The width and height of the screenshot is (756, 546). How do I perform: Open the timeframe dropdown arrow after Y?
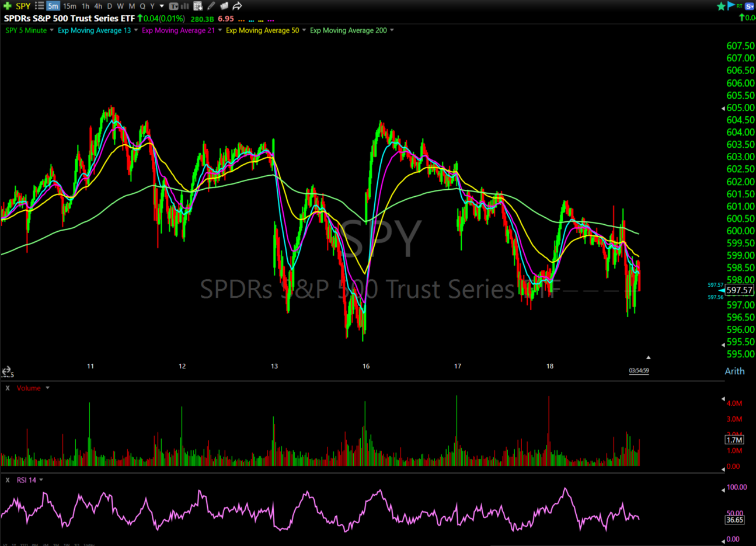[162, 6]
